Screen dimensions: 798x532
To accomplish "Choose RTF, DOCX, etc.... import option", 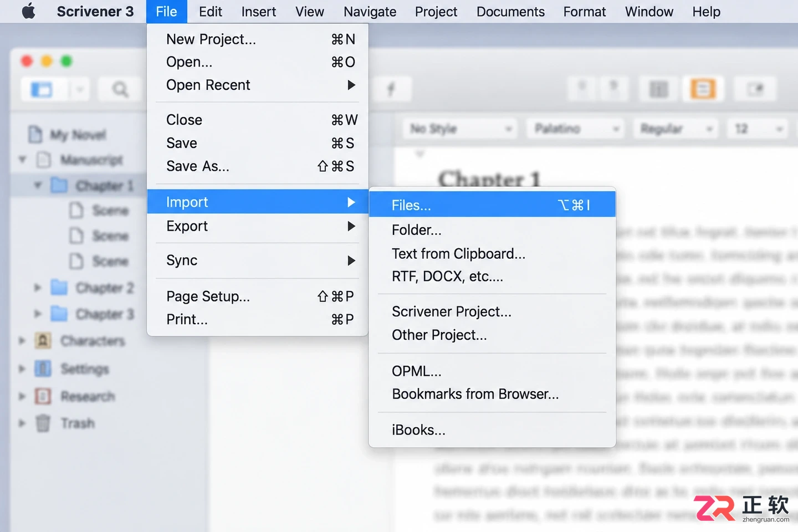I will pyautogui.click(x=492, y=277).
